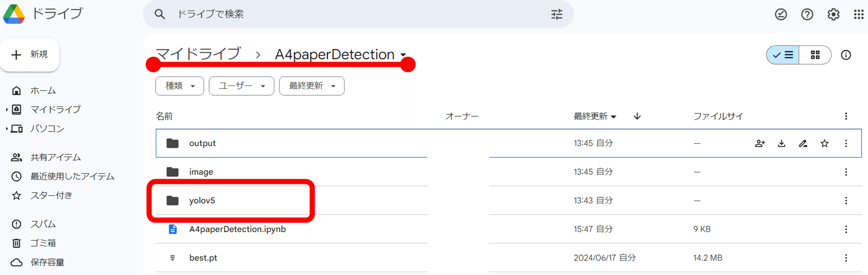
Task: Open column header more options icon
Action: [x=846, y=116]
